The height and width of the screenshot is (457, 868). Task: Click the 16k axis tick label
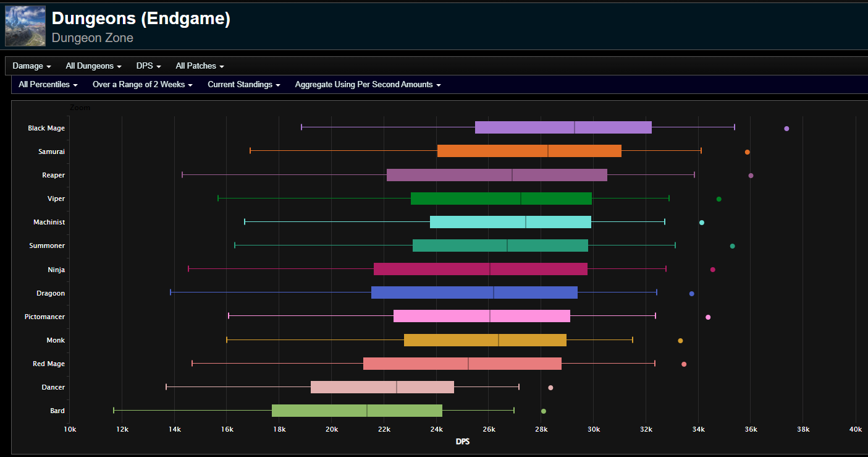(x=227, y=429)
